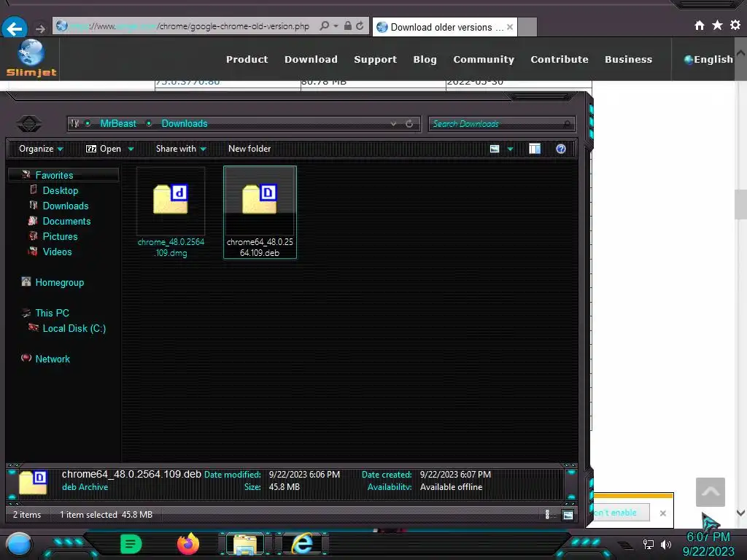
Task: Click the URL in browser address bar
Action: point(190,26)
